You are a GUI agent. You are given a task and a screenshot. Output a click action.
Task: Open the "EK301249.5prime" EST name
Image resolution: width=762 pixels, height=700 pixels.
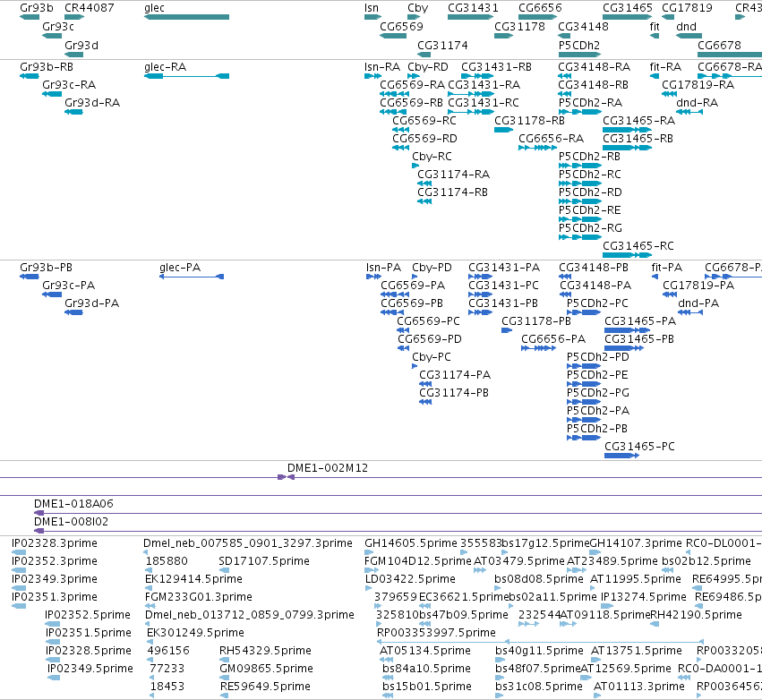[x=195, y=632]
